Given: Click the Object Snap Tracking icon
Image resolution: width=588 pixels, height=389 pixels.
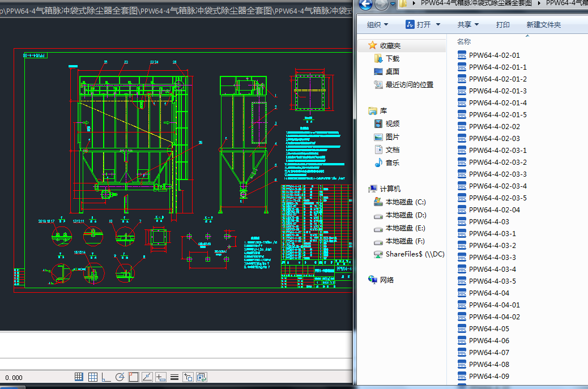Looking at the screenshot, I should 147,377.
